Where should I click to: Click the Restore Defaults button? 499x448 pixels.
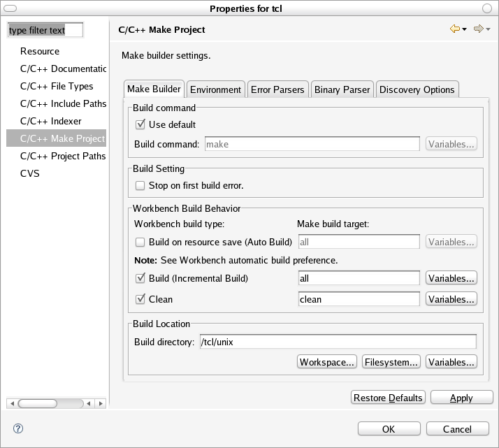point(388,398)
